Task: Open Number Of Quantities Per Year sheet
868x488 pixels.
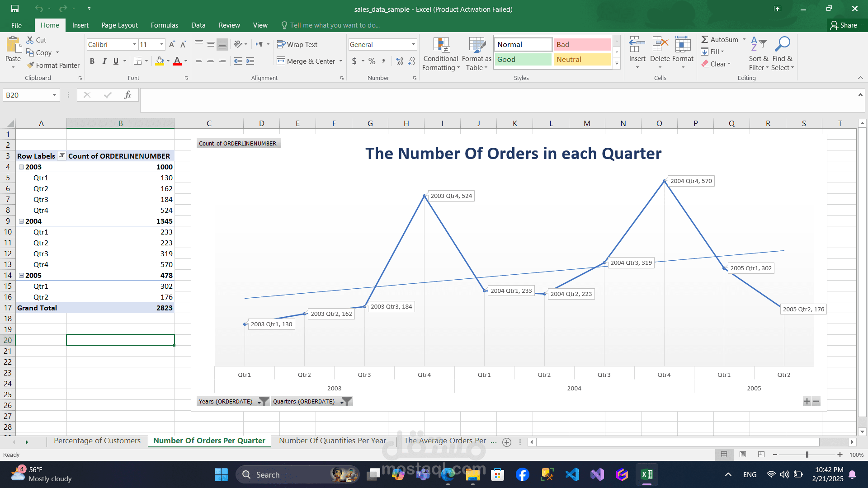Action: point(332,441)
